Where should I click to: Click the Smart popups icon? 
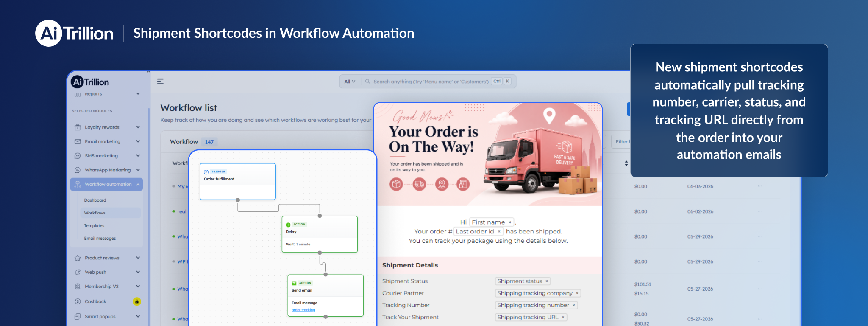pyautogui.click(x=78, y=316)
